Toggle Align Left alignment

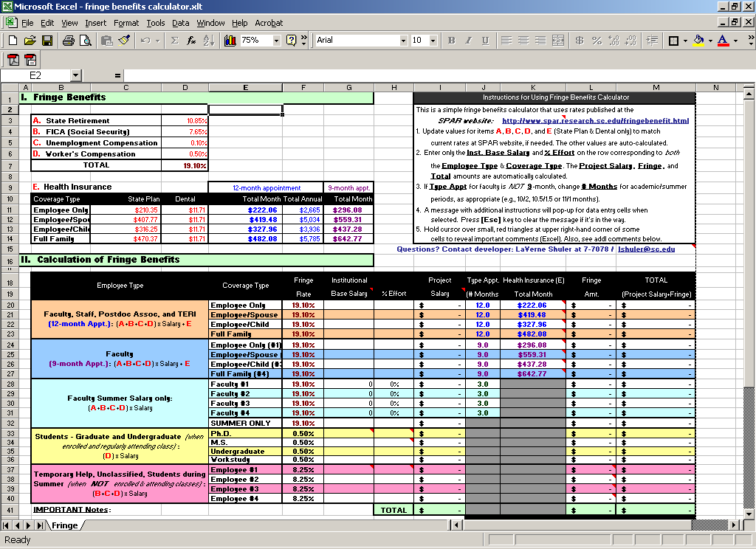506,41
